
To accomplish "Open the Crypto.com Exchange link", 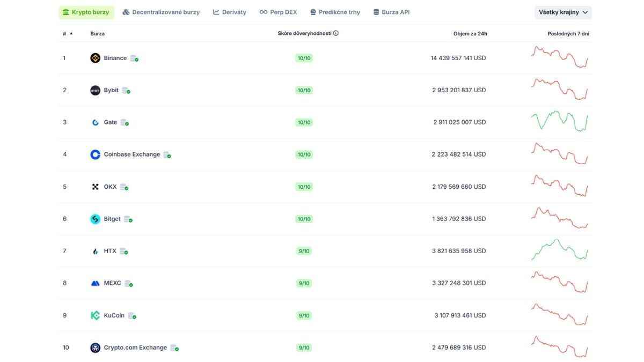I will [135, 348].
